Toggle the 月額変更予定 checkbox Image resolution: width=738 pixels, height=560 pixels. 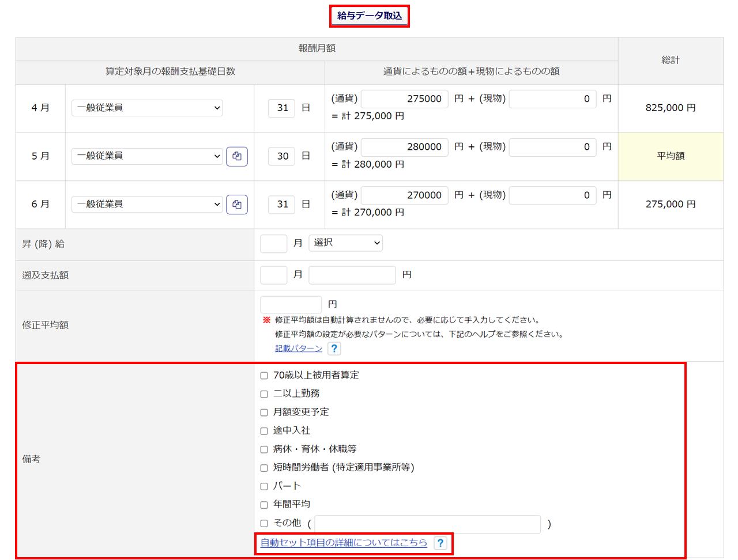pyautogui.click(x=264, y=413)
